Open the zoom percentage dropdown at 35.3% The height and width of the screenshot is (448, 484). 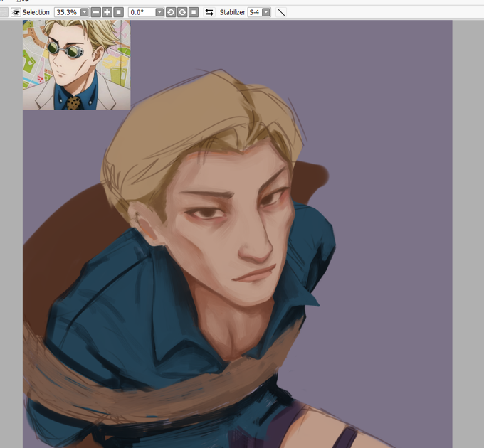point(84,12)
